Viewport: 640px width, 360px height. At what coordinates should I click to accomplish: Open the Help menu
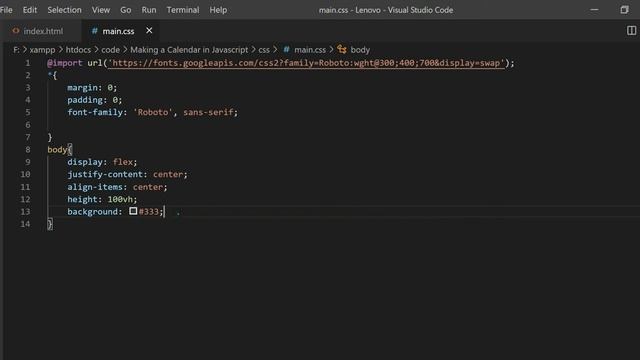pos(218,10)
